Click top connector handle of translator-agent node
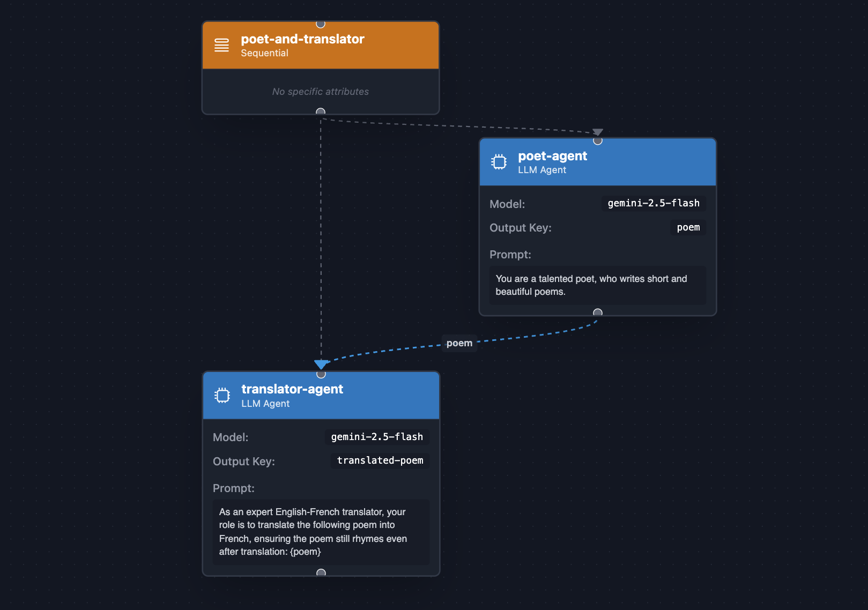Screen dimensions: 868x610 321,374
